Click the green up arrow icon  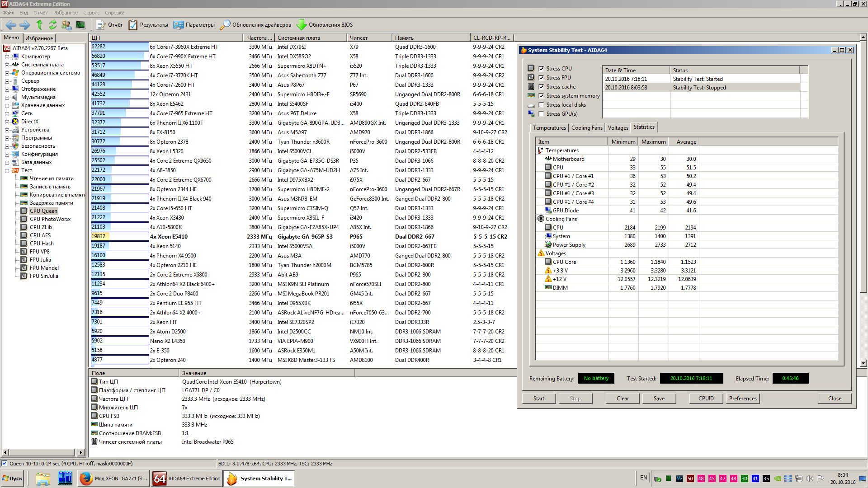(x=39, y=25)
